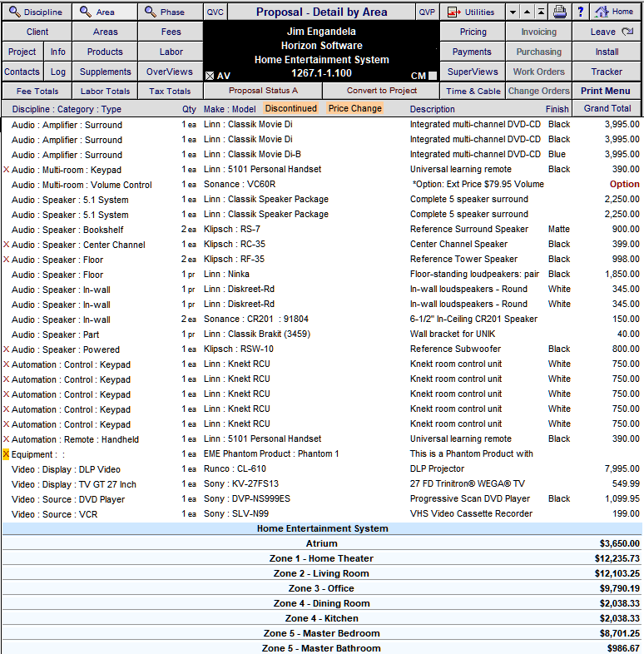Click the Linn : Ninka speaker row
The height and width of the screenshot is (654, 644).
tap(321, 275)
